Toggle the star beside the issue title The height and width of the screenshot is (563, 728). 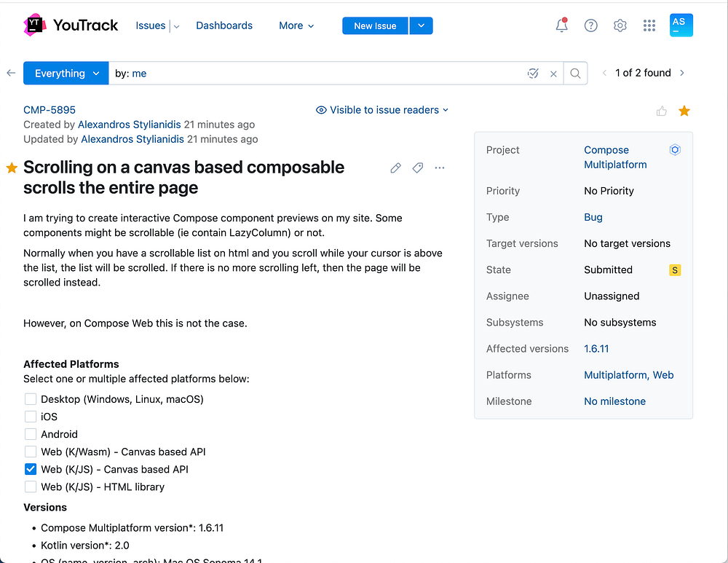[x=12, y=168]
